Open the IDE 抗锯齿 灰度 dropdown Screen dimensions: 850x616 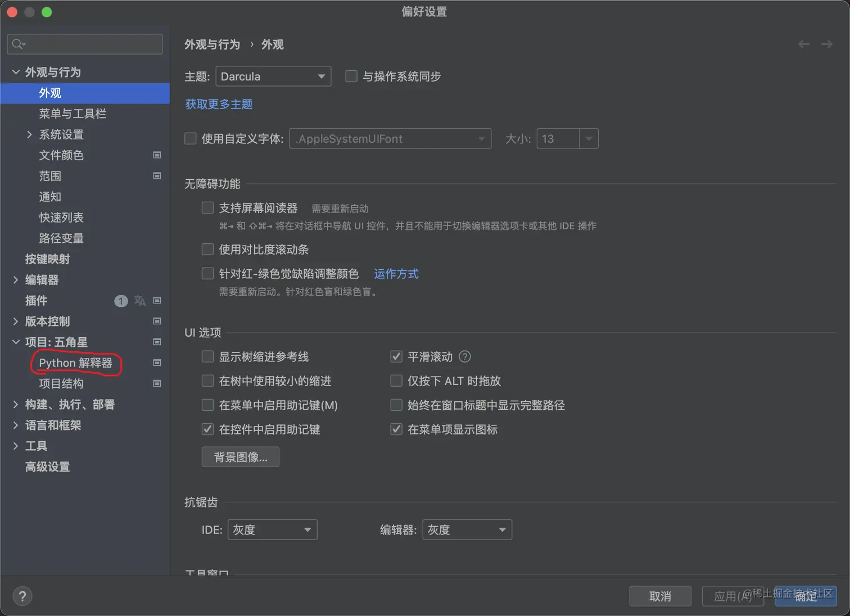pos(272,529)
